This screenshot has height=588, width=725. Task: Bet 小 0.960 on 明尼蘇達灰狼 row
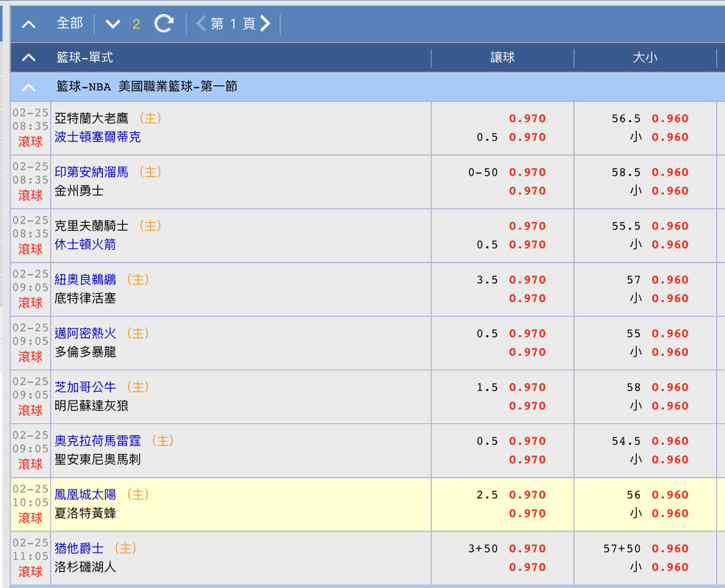tap(670, 406)
